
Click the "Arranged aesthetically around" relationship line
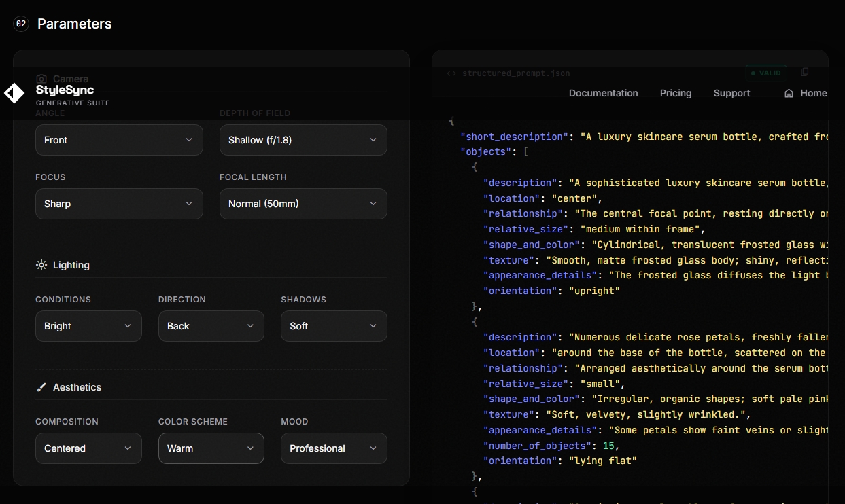[x=655, y=368]
